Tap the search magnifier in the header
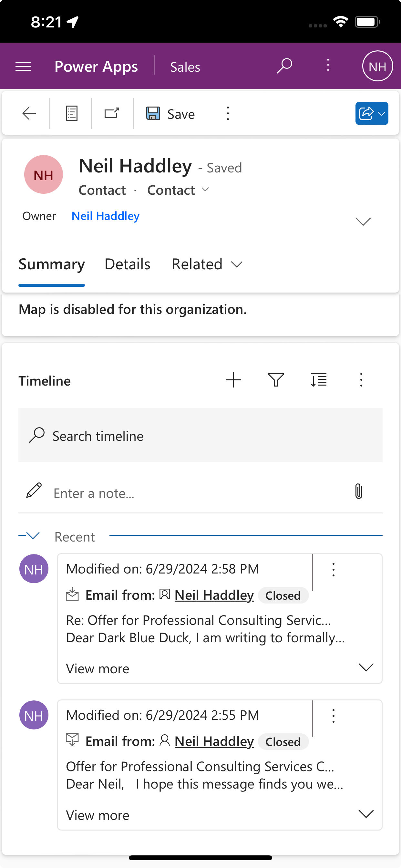 [x=284, y=66]
